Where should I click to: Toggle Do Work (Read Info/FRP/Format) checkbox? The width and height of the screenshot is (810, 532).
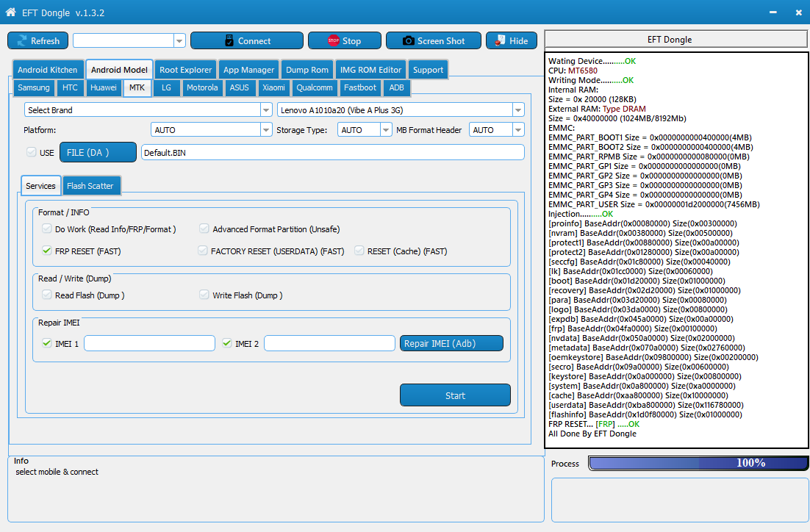tap(47, 229)
